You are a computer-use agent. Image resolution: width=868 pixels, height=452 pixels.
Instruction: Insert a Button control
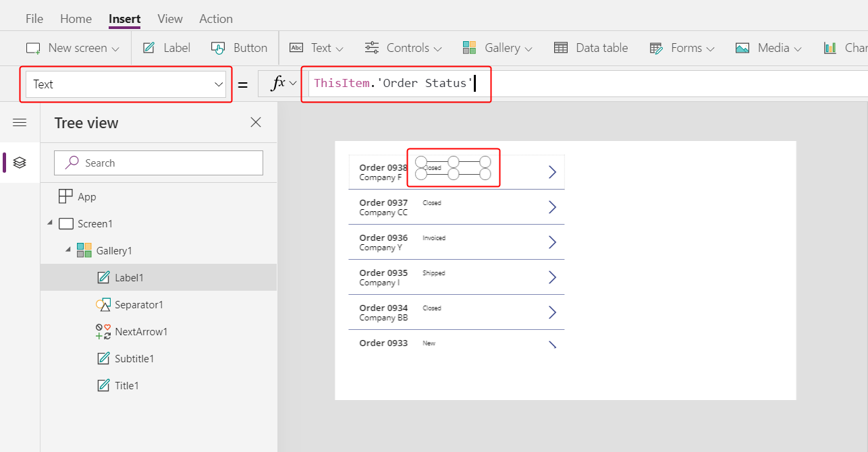pos(239,48)
